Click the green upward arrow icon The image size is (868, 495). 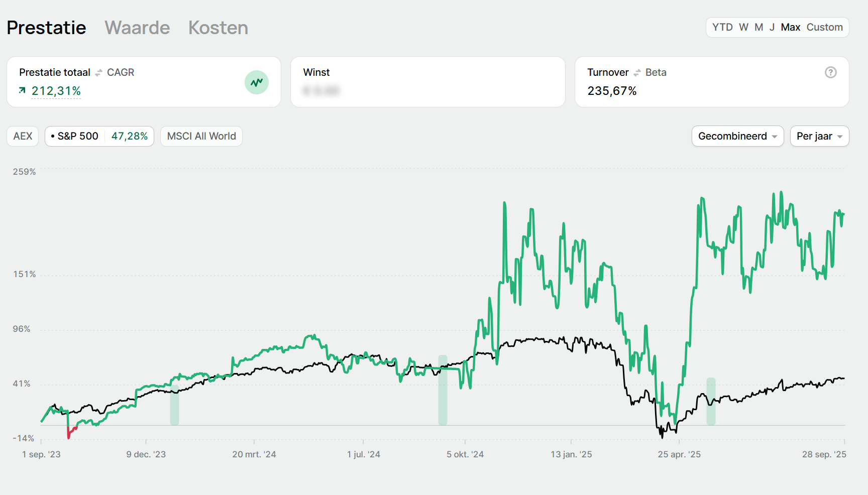[x=22, y=90]
